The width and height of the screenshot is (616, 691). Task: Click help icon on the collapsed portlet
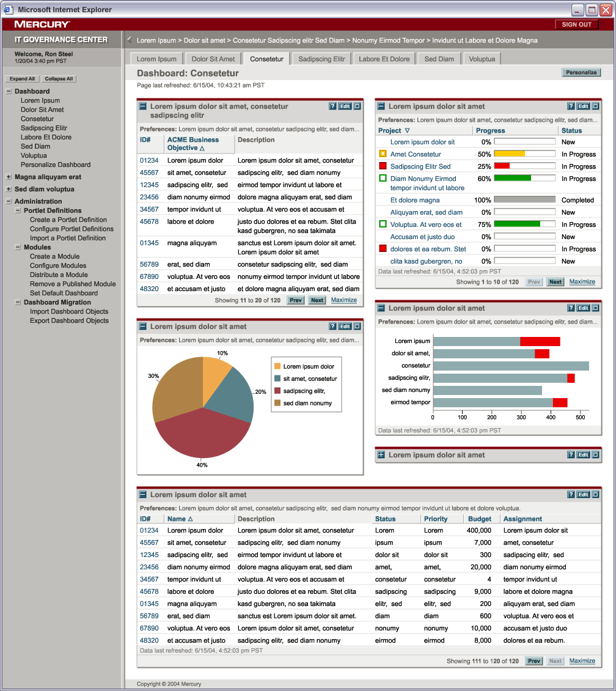click(x=571, y=455)
